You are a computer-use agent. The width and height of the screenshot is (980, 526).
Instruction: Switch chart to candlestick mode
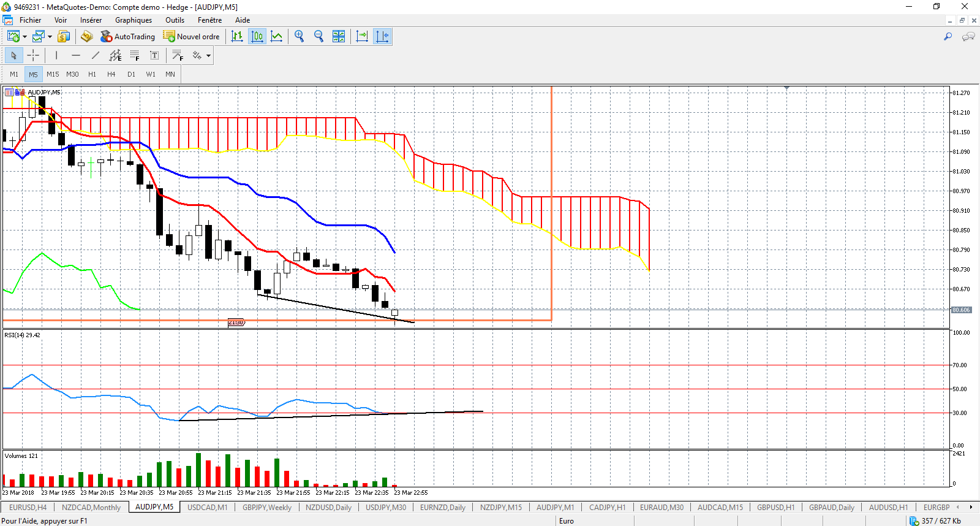257,37
